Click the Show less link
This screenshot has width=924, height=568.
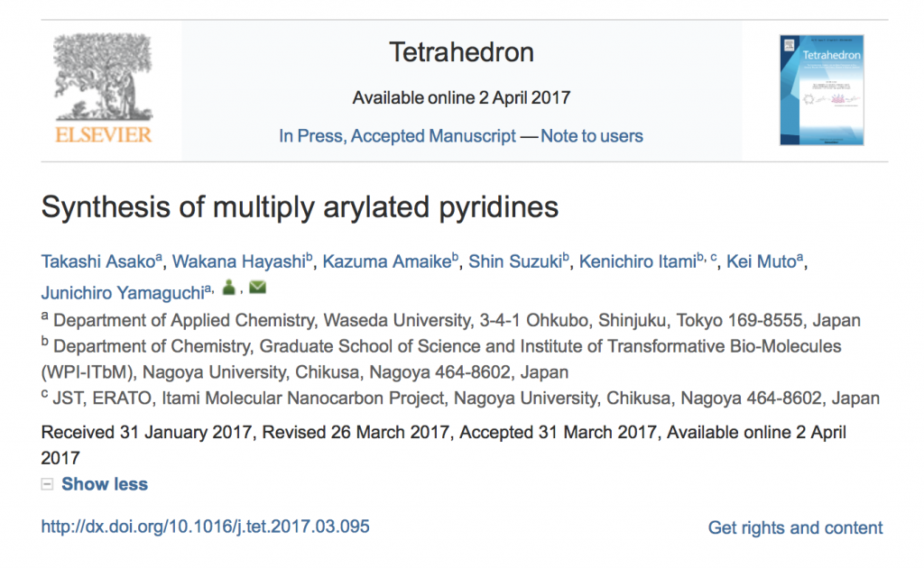[x=105, y=484]
